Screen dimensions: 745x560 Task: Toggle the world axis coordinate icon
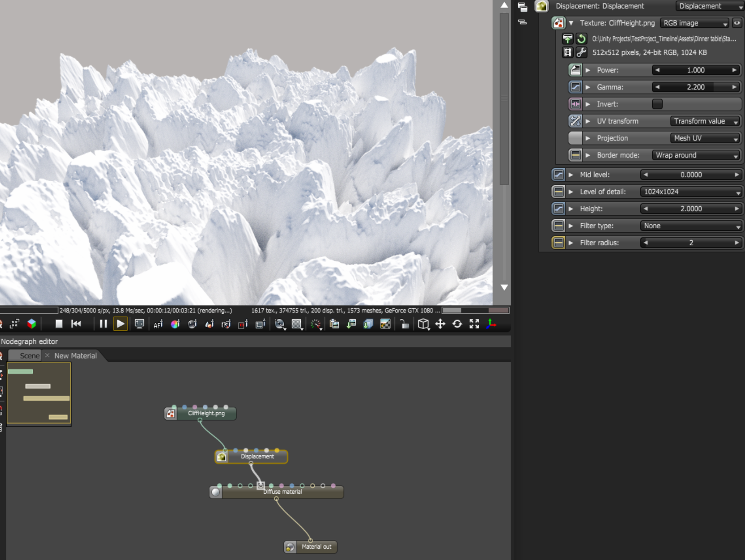491,324
